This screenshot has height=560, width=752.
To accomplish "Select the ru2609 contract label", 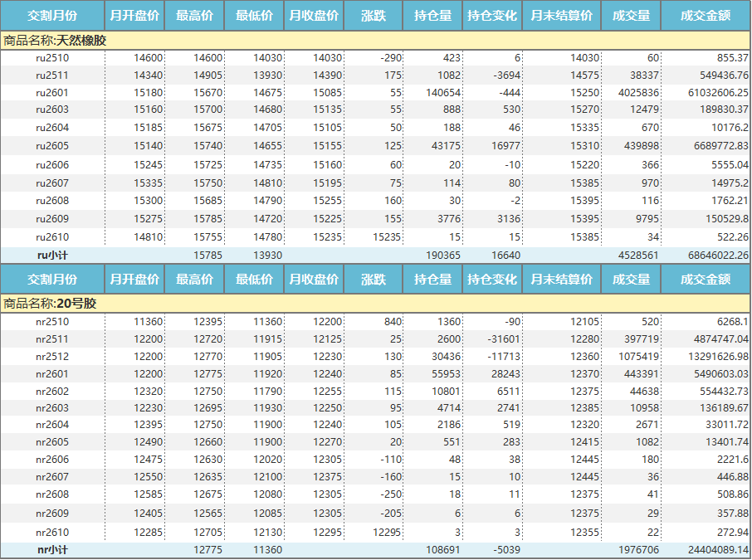I will click(x=52, y=219).
